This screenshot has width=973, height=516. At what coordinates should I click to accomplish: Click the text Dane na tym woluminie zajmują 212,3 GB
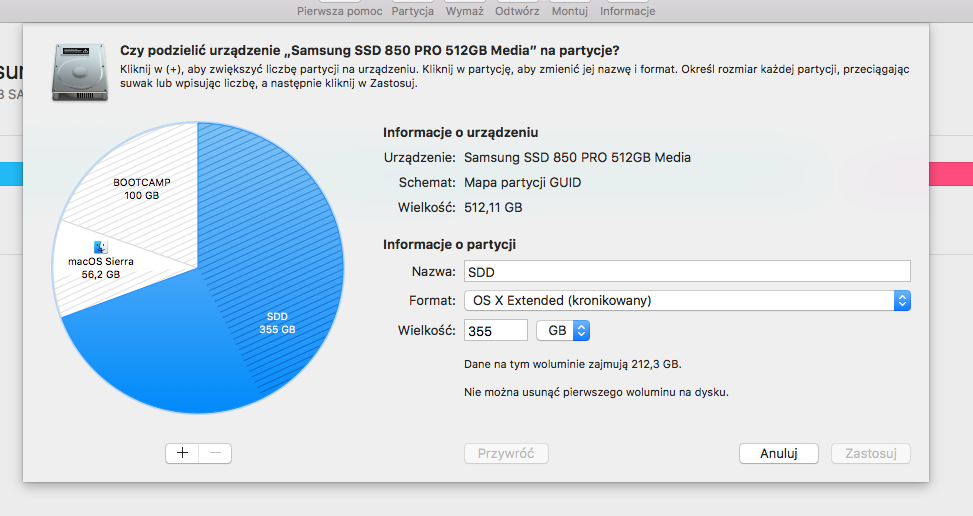pos(573,364)
